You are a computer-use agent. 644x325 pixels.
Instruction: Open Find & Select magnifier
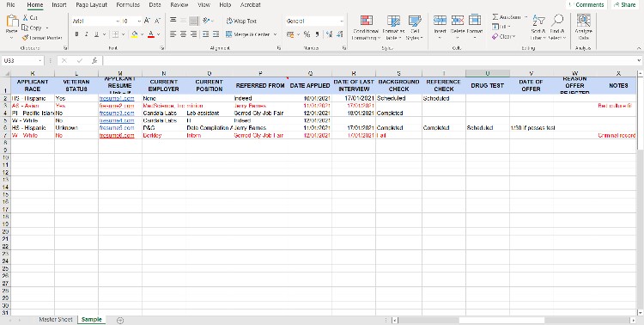(x=557, y=28)
